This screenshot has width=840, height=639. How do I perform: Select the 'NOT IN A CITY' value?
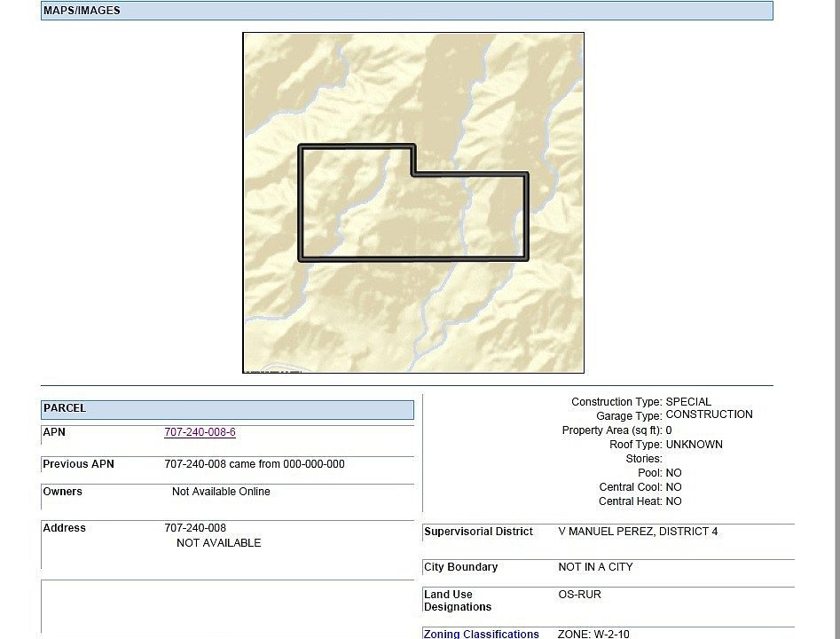click(x=595, y=567)
